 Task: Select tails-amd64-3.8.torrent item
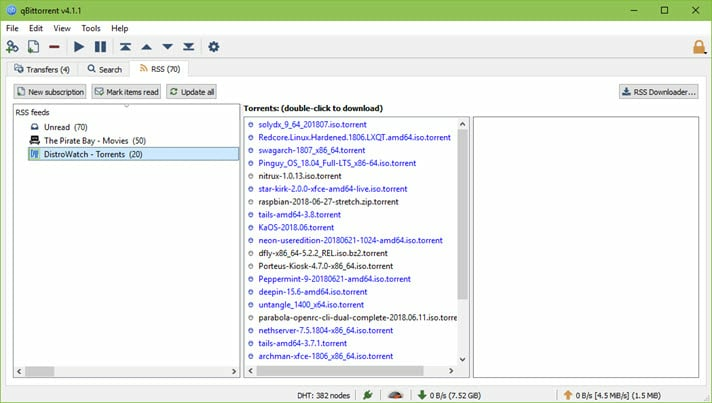click(300, 215)
